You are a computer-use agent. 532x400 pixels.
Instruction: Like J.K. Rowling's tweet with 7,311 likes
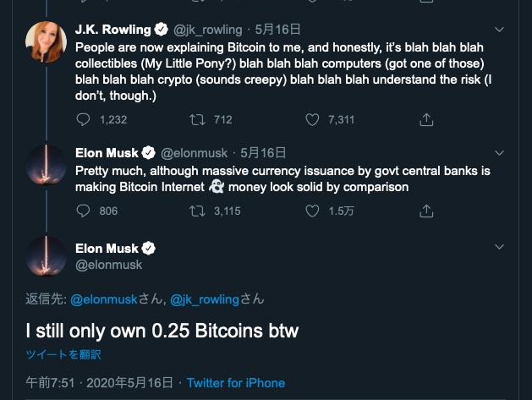pos(312,119)
